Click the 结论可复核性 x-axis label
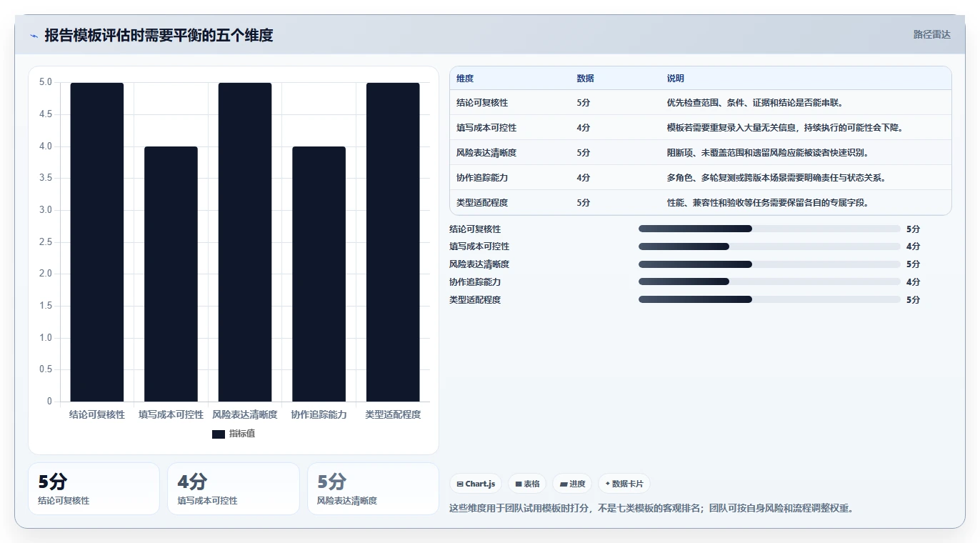The height and width of the screenshot is (543, 980). [x=97, y=415]
